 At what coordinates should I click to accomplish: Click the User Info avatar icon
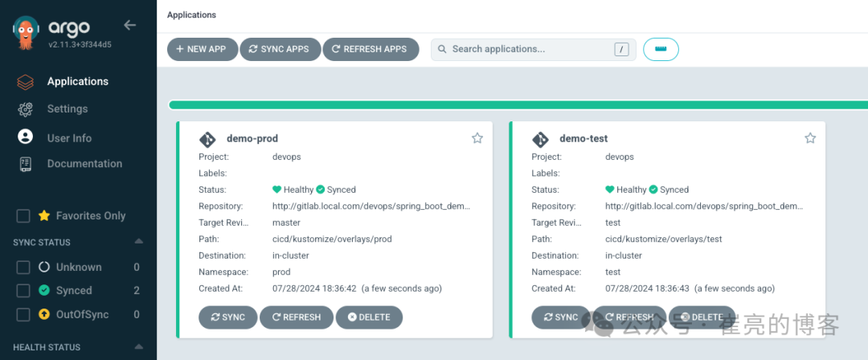tap(25, 137)
